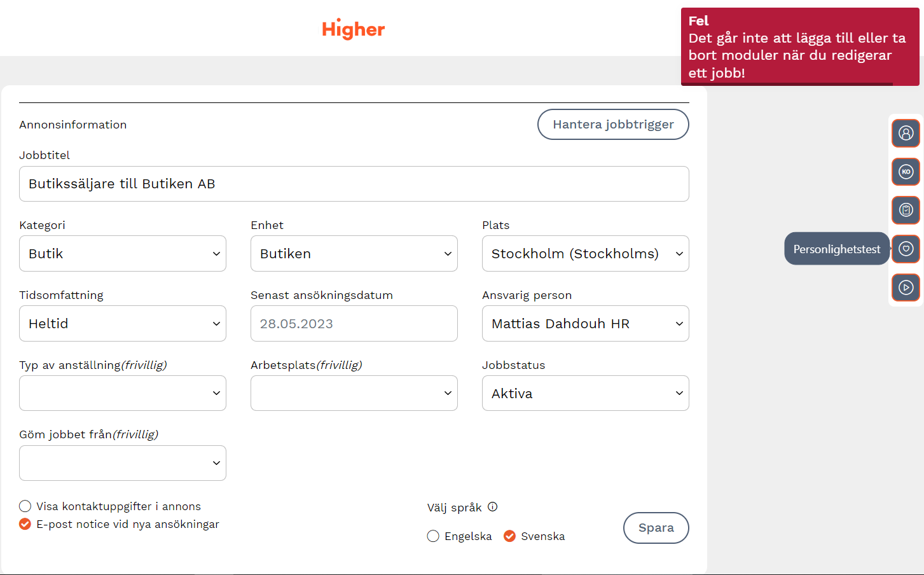This screenshot has height=575, width=924.
Task: Enable Visa kontaktuppgifter i annons option
Action: 25,506
